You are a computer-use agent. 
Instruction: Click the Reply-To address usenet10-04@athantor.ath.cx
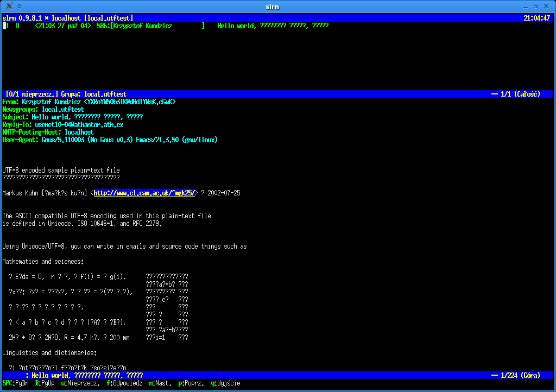click(79, 125)
